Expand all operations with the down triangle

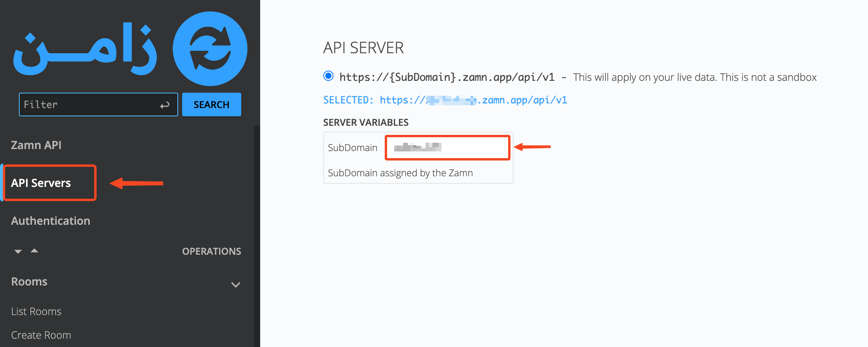18,252
